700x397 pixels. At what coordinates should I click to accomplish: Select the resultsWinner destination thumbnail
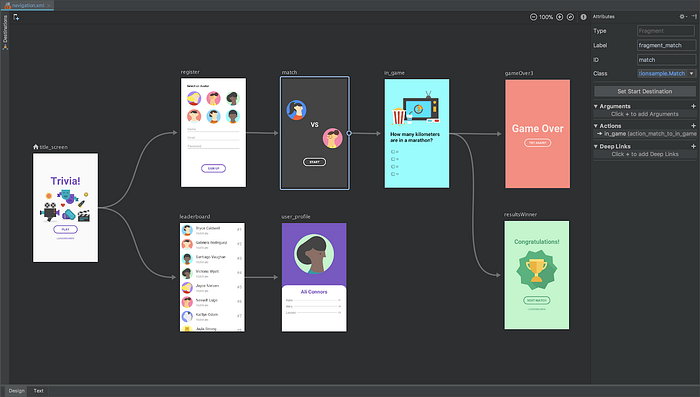tap(537, 275)
